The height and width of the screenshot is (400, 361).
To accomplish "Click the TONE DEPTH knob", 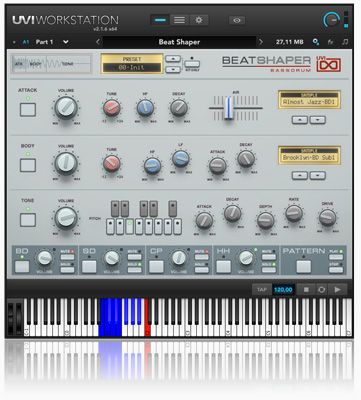I will [265, 220].
